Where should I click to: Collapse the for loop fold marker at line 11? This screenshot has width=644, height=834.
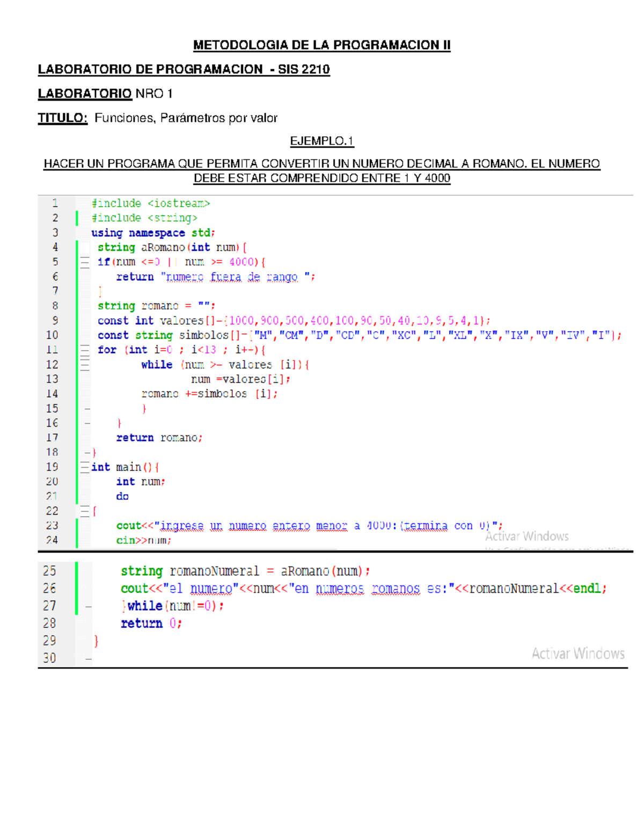click(x=85, y=350)
